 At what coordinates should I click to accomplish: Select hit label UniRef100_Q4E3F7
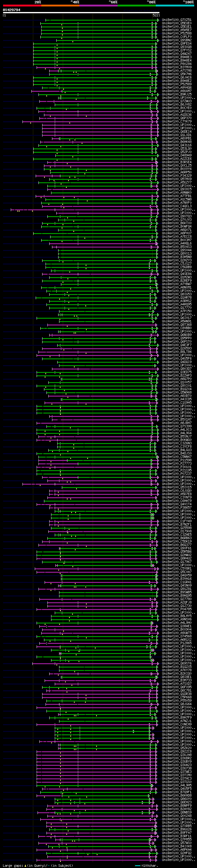177,345
